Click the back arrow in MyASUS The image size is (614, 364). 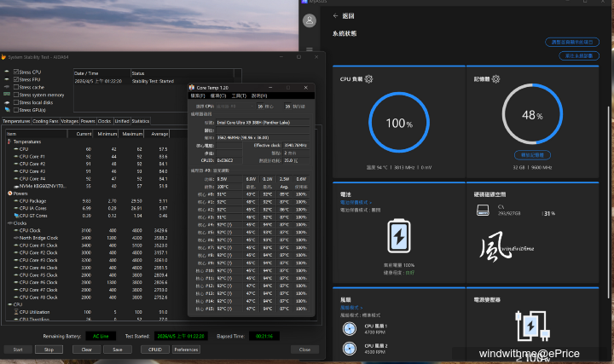(335, 15)
